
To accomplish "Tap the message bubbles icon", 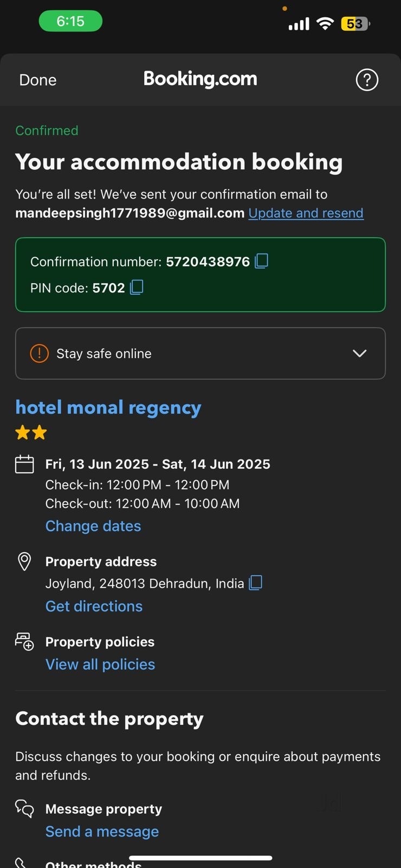I will click(24, 808).
